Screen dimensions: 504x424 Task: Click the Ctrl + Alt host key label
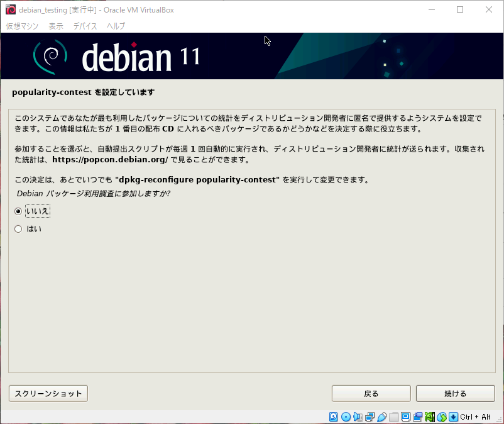(x=475, y=417)
